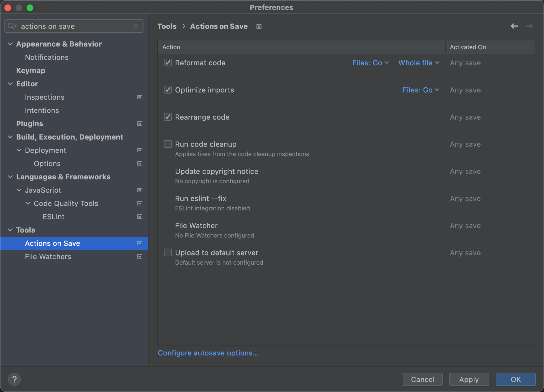This screenshot has height=392, width=544.
Task: Uncheck the Reformat code checkbox
Action: (x=168, y=63)
